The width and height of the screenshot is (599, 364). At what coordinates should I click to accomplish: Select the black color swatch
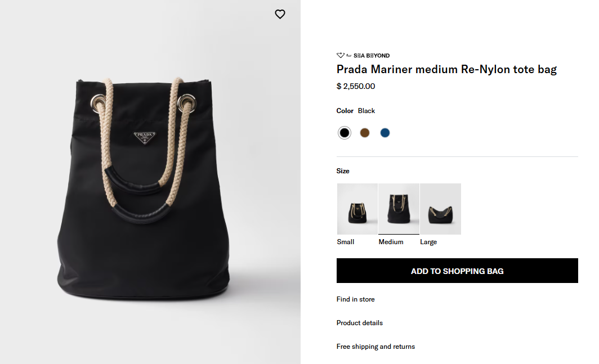pyautogui.click(x=345, y=133)
